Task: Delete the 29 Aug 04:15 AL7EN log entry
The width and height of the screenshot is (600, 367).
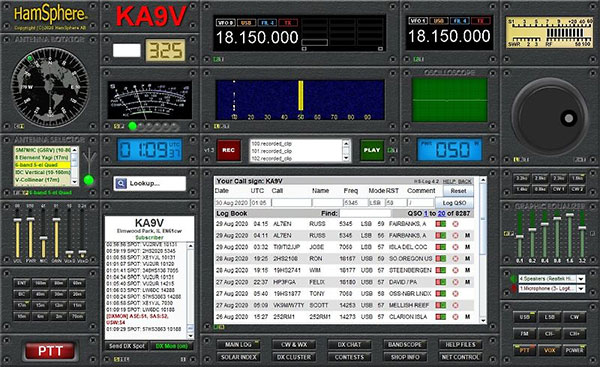Action: click(455, 224)
